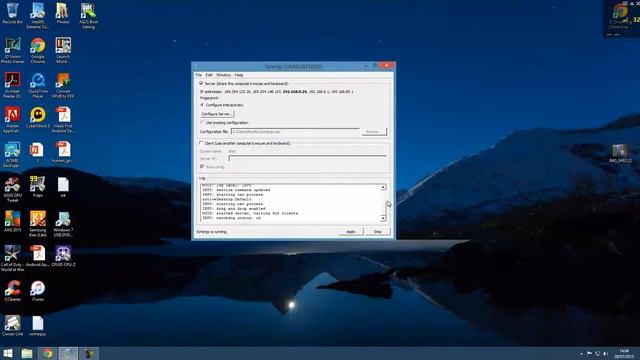Switch to Chrome in the taskbar
This screenshot has width=640, height=360.
(x=48, y=353)
